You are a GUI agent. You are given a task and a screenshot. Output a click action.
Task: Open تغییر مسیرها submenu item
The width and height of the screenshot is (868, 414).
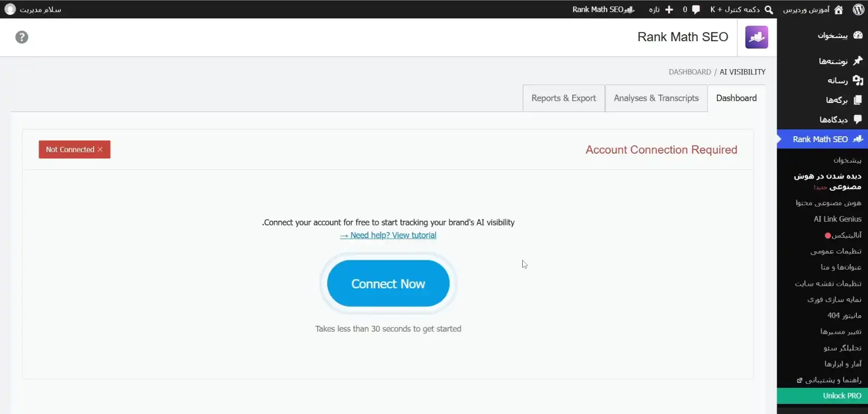[x=841, y=332]
